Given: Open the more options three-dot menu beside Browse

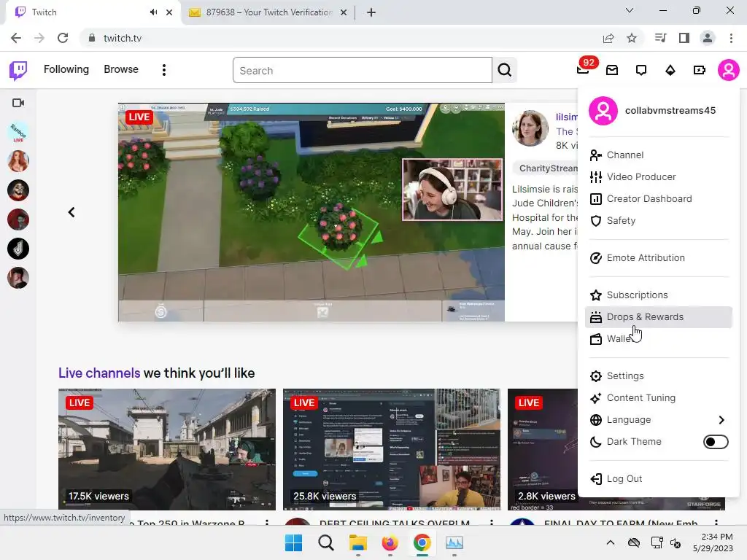Looking at the screenshot, I should 164,70.
